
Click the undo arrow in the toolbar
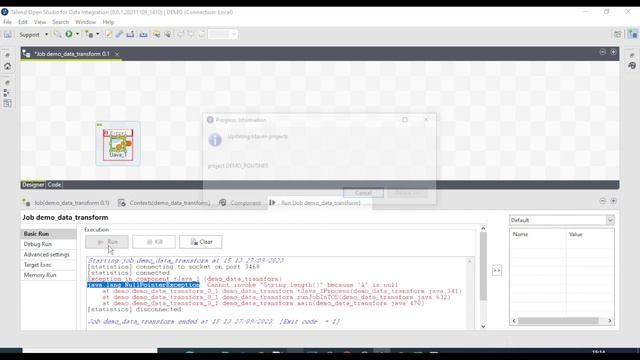click(180, 34)
